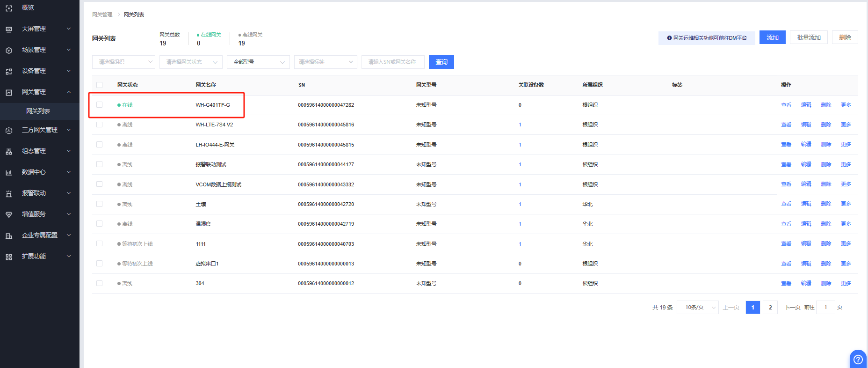Expand the 10条/页 page size selector
The width and height of the screenshot is (868, 368).
coord(698,308)
